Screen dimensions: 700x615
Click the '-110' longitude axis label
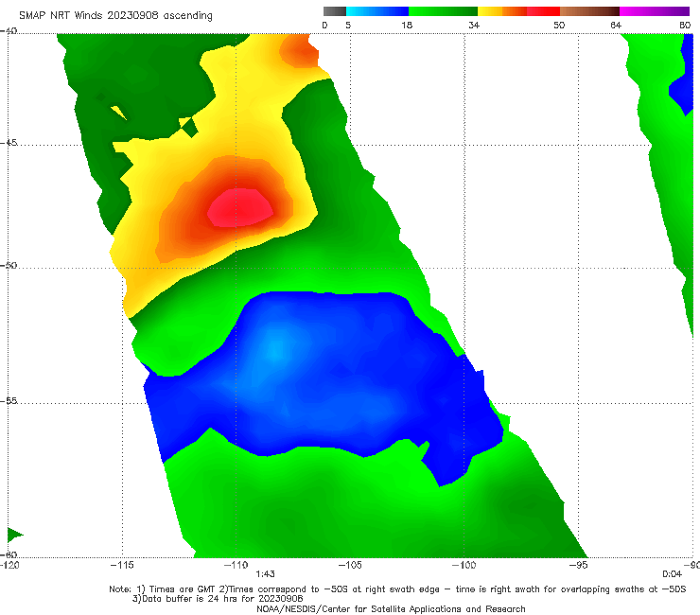(236, 565)
